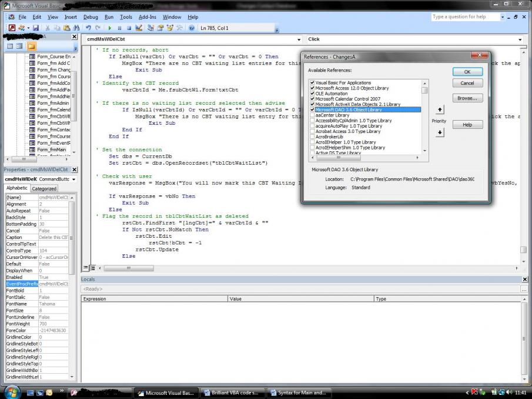Uncheck Microsoft Calendar Control 2007
This screenshot has height=399, width=532.
(x=312, y=99)
